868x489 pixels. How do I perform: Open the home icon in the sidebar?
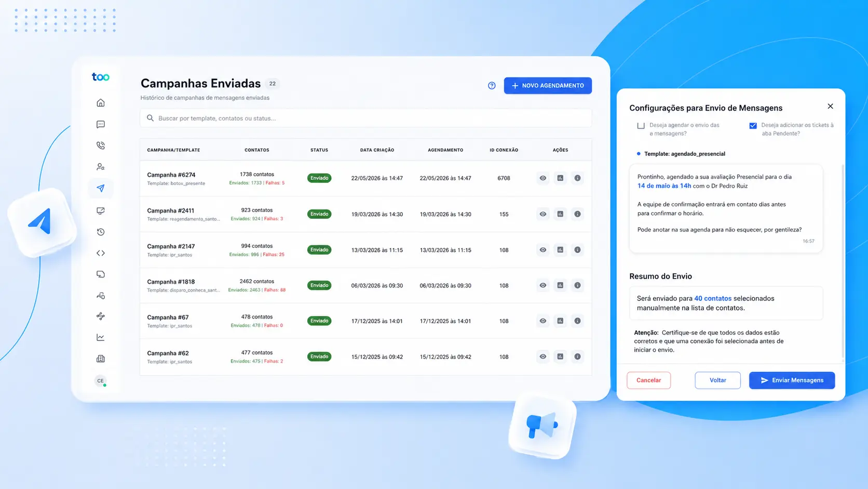tap(101, 103)
